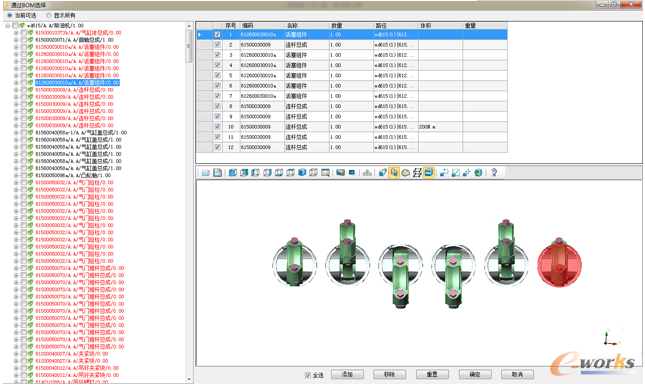This screenshot has width=645, height=386.
Task: Click the save icon in viewer toolbar
Action: coord(217,173)
